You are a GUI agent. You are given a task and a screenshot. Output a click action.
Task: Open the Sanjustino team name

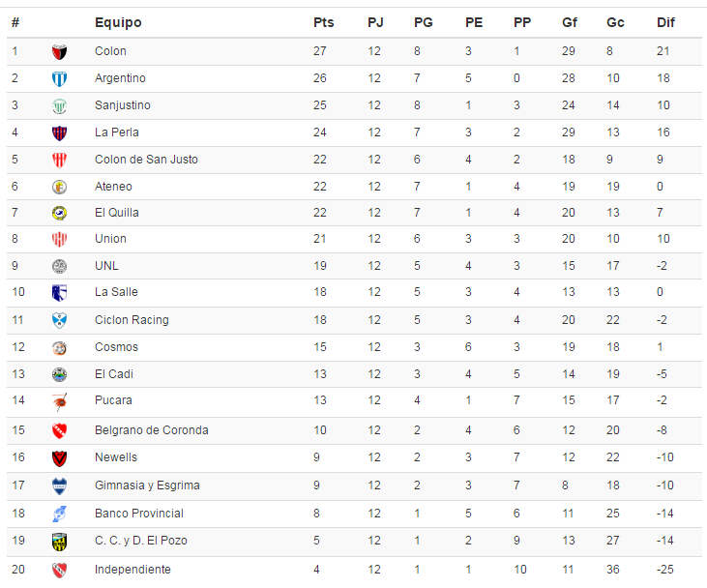(x=123, y=105)
